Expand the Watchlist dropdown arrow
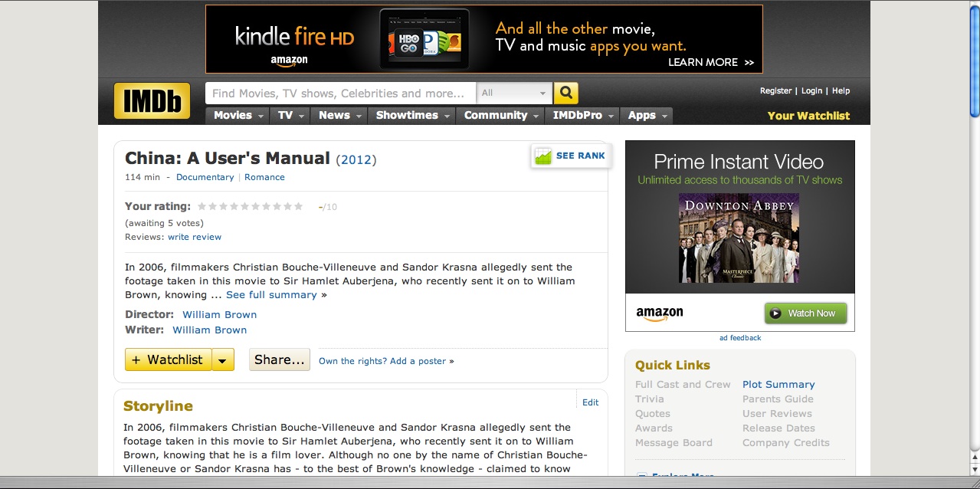 (223, 359)
